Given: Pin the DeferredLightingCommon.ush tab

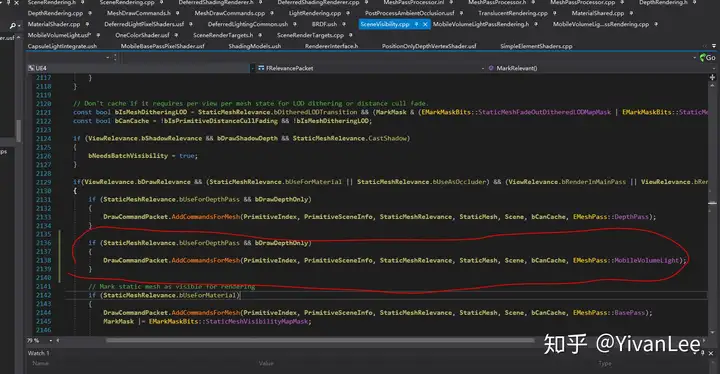Looking at the screenshot, I should click(295, 24).
